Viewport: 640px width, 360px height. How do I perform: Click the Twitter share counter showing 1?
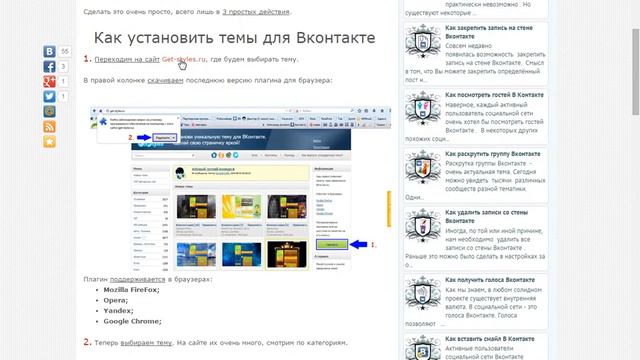63,96
